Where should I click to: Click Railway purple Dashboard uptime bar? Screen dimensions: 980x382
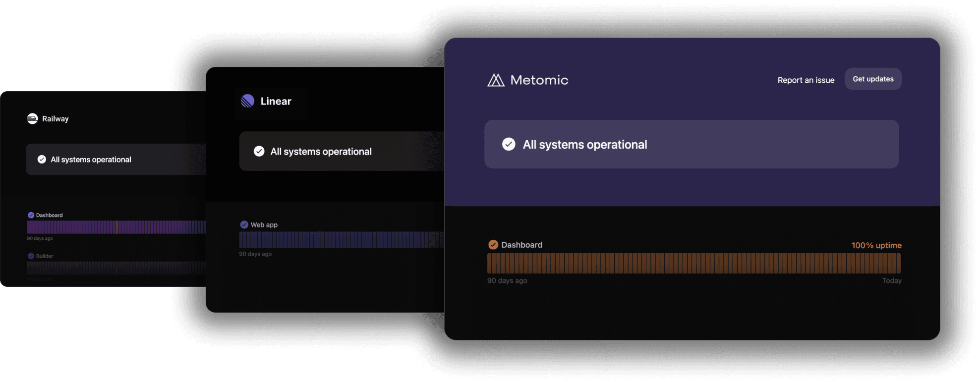(116, 227)
